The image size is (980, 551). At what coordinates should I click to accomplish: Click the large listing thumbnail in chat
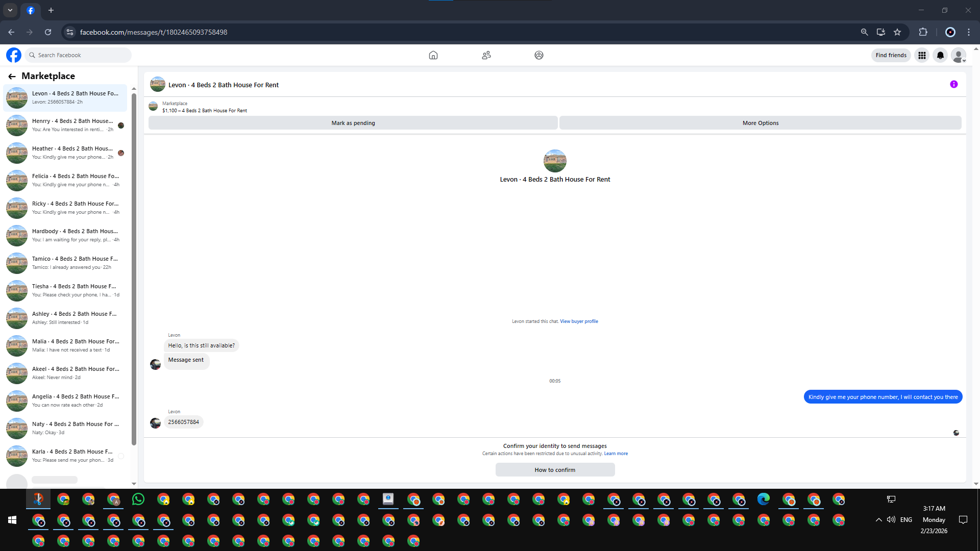[555, 161]
